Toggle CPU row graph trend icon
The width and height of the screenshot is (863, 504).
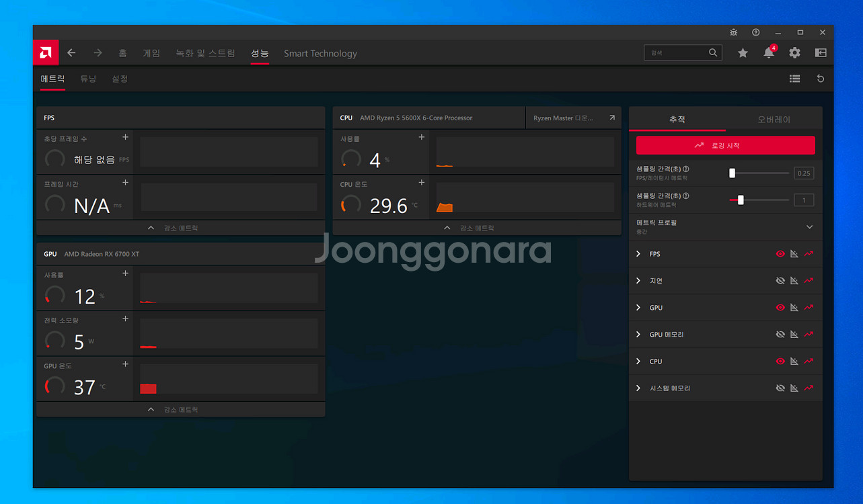pos(809,362)
